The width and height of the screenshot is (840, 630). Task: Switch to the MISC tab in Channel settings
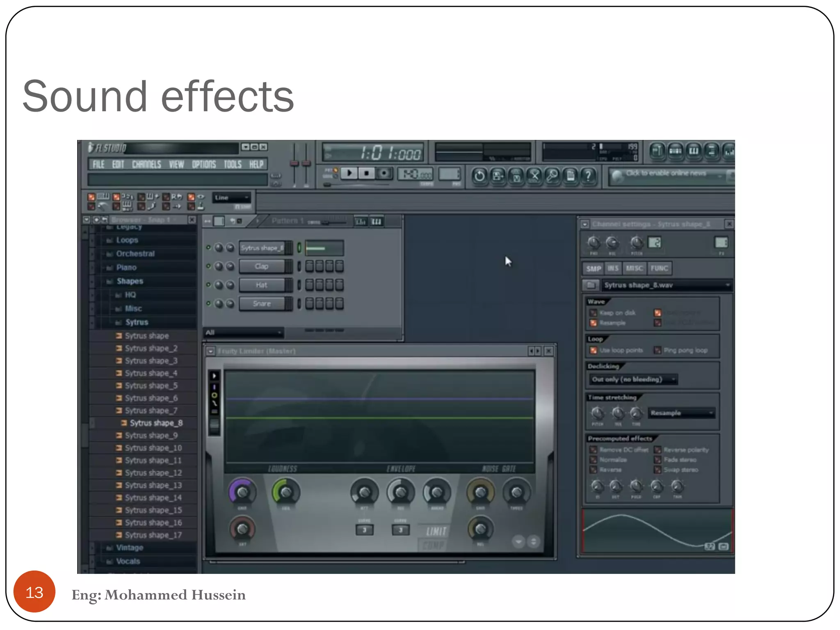pyautogui.click(x=634, y=268)
